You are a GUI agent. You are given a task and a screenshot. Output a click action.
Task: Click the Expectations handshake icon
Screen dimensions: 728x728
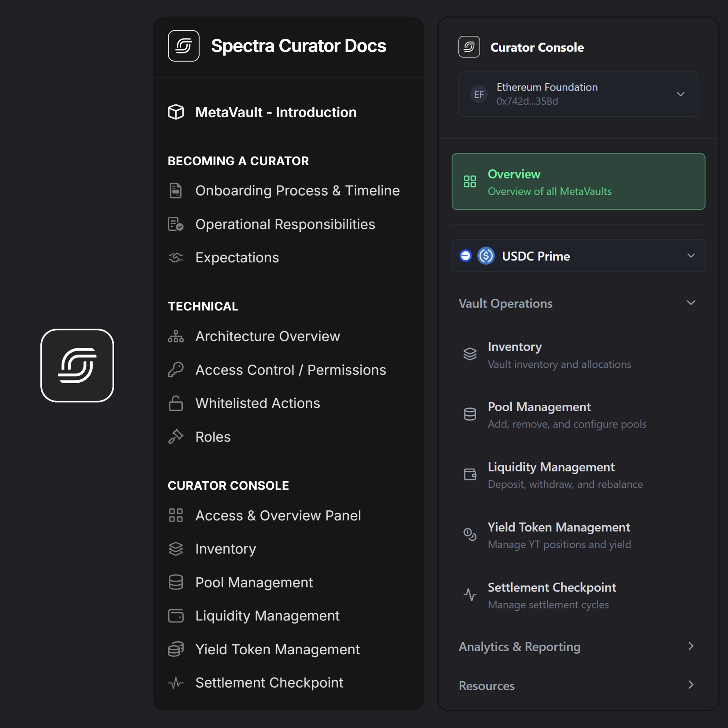click(x=176, y=258)
